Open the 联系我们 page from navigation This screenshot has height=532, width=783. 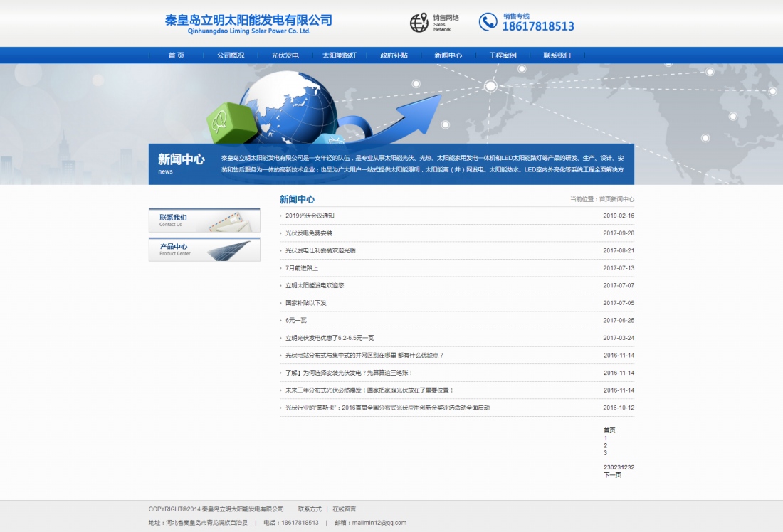(557, 54)
